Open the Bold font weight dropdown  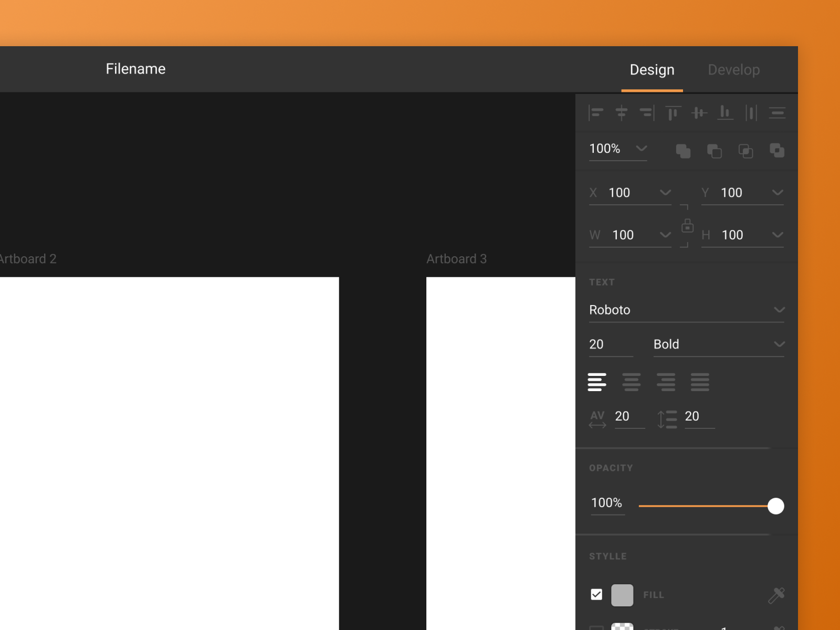(x=779, y=344)
